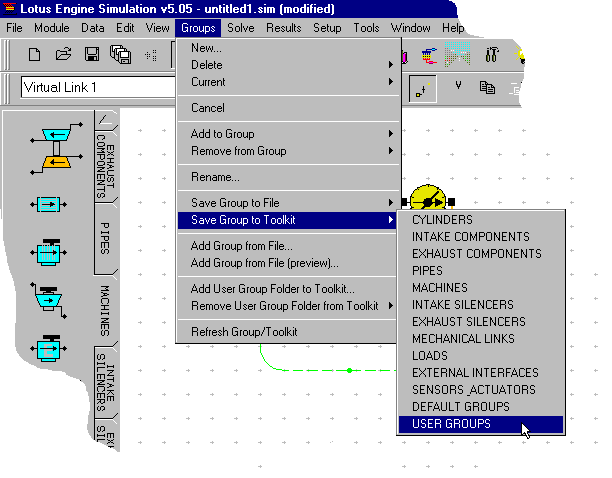This screenshot has width=612, height=478.
Task: Open the Module menu
Action: point(52,28)
